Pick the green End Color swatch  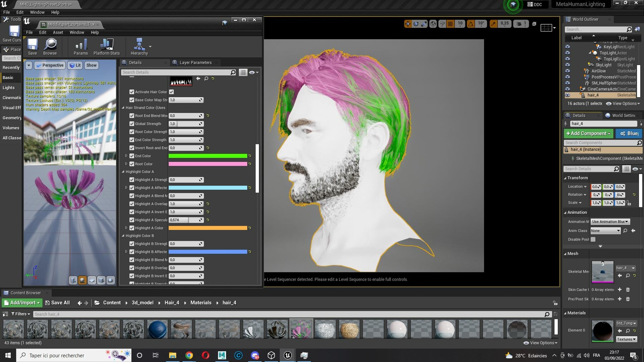coord(208,156)
